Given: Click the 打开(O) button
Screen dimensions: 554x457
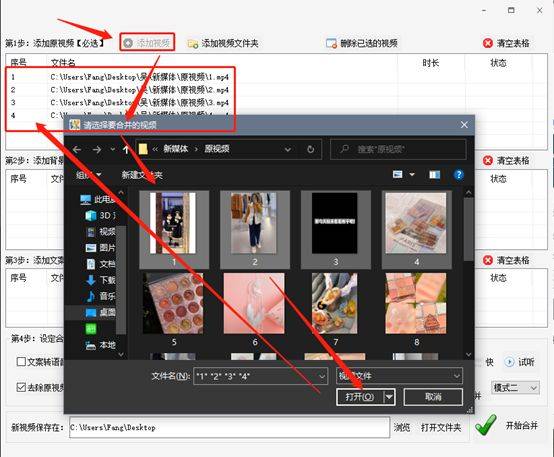Looking at the screenshot, I should click(x=360, y=397).
